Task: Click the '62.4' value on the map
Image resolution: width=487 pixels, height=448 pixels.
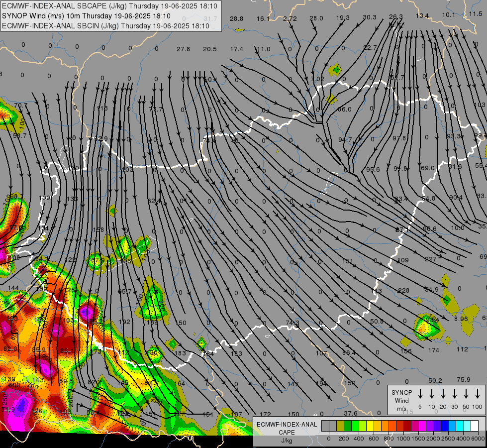Action: tap(154, 201)
